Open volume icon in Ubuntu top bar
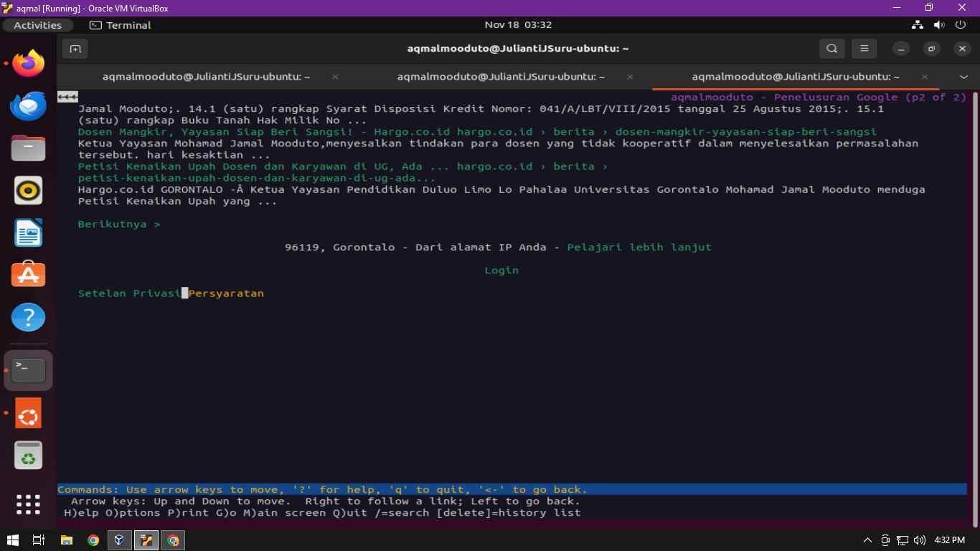Screen dimensions: 980x551 pyautogui.click(x=939, y=24)
